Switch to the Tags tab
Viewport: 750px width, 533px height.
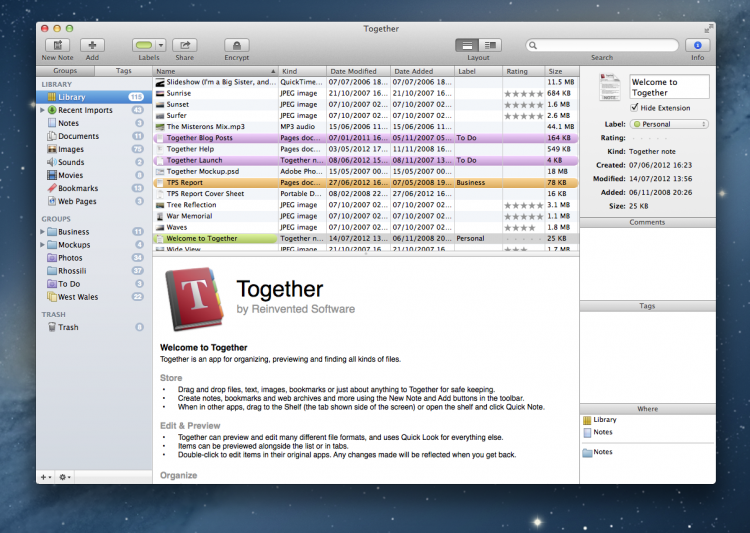click(x=123, y=71)
